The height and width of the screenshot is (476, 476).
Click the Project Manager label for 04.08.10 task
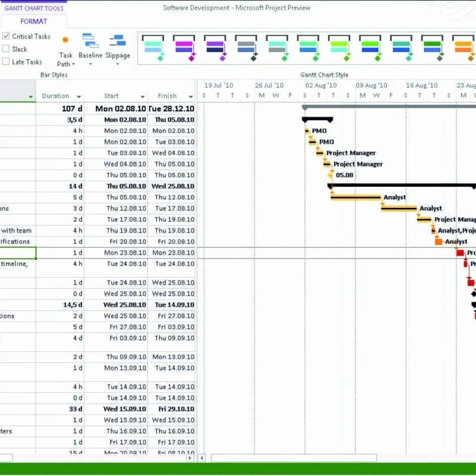(x=358, y=164)
